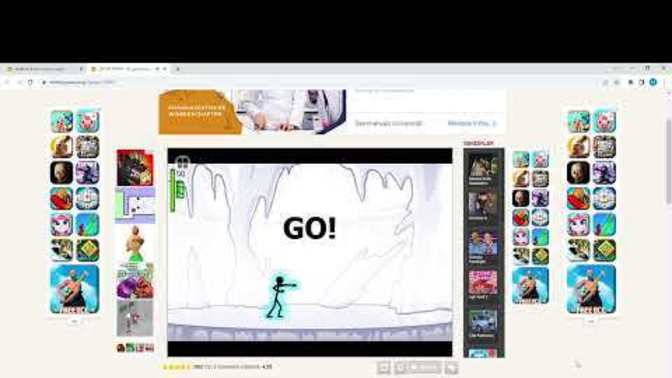Screen dimensions: 672x378
Task: Open the purple ninja game in left sidebar
Action: coord(88,173)
